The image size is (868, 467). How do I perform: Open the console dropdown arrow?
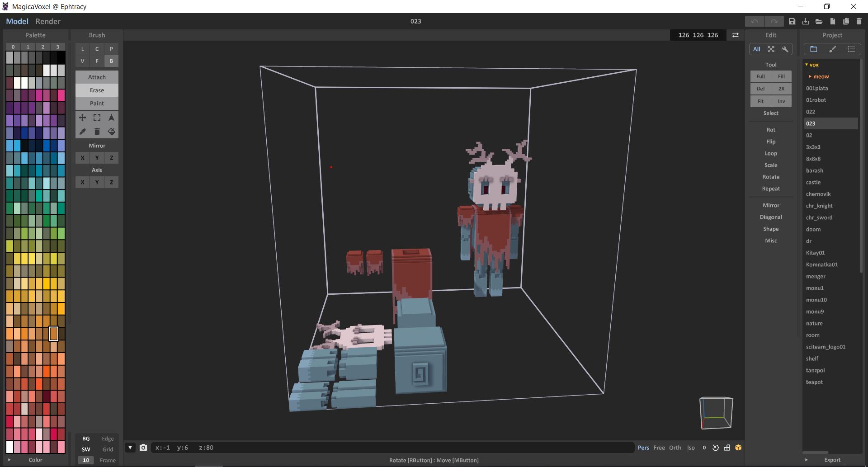click(130, 448)
